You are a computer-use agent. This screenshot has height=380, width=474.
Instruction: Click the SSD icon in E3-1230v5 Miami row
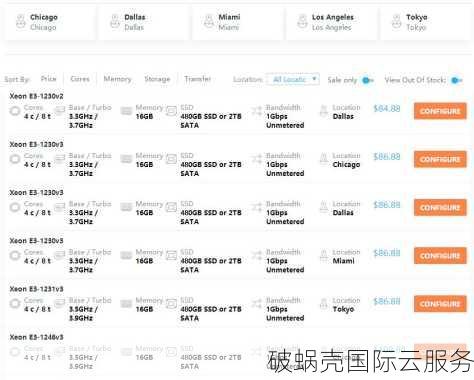coord(171,255)
